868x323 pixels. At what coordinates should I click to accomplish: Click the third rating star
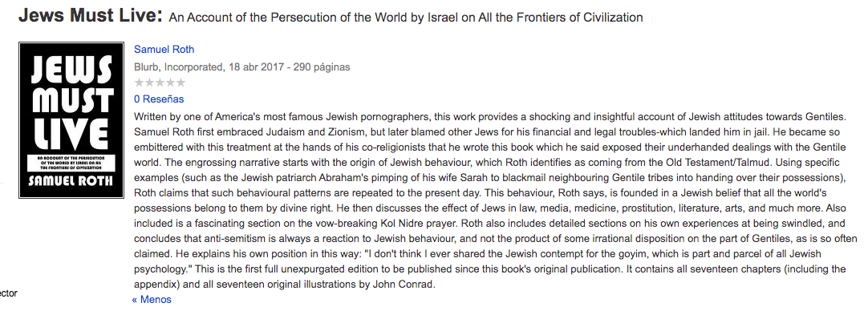tap(160, 83)
